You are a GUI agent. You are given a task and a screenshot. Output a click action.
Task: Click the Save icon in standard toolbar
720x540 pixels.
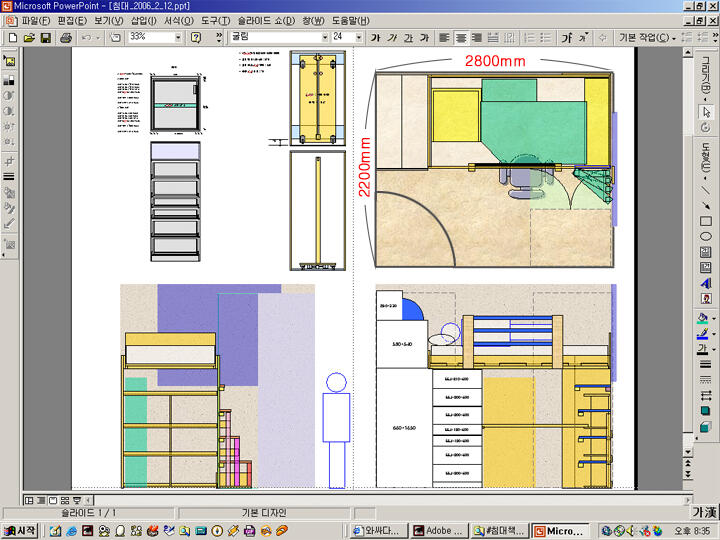tap(45, 38)
